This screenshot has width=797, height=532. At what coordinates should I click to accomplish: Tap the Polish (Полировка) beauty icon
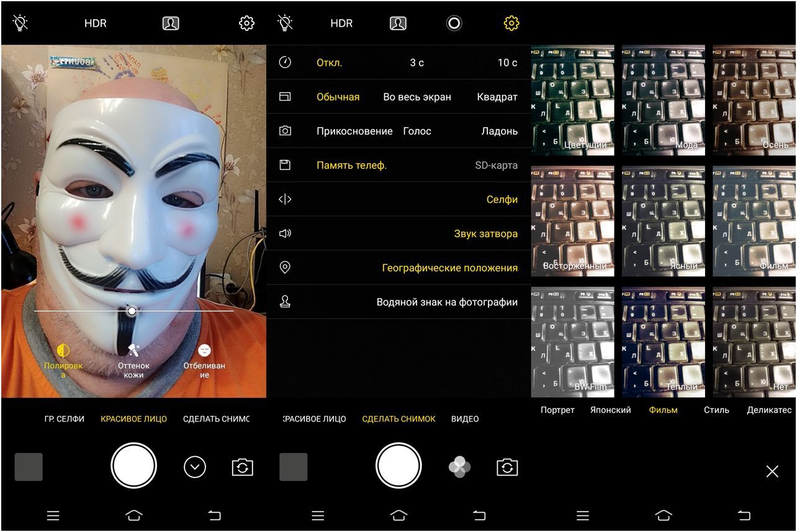[x=63, y=351]
